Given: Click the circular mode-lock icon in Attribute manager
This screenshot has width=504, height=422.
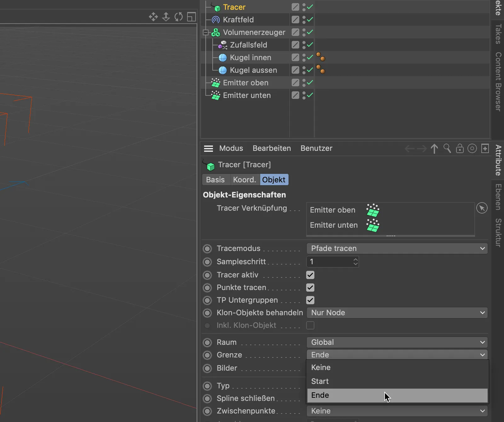Looking at the screenshot, I should [472, 148].
